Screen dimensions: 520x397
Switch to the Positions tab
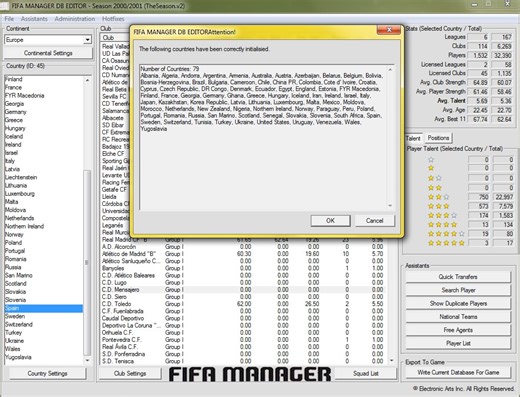click(x=438, y=138)
